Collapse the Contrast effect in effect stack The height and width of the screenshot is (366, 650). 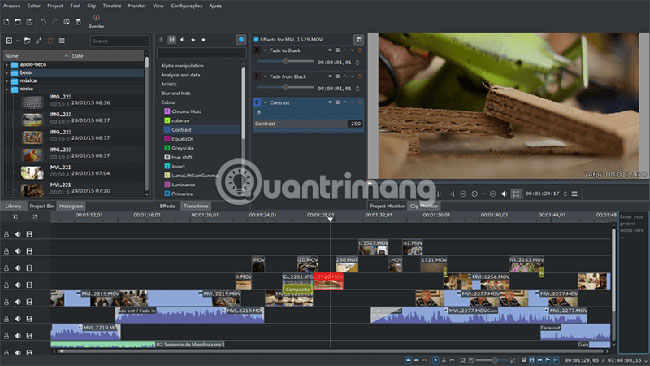[x=265, y=102]
